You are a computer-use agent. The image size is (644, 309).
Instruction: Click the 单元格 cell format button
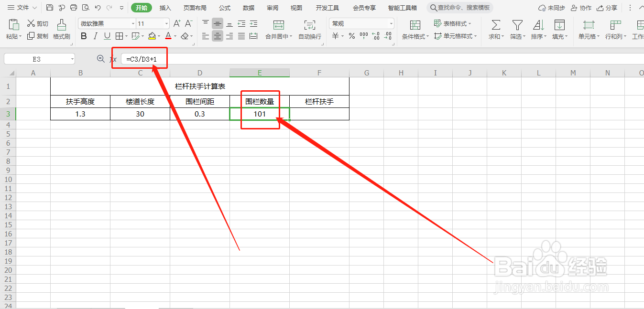589,29
